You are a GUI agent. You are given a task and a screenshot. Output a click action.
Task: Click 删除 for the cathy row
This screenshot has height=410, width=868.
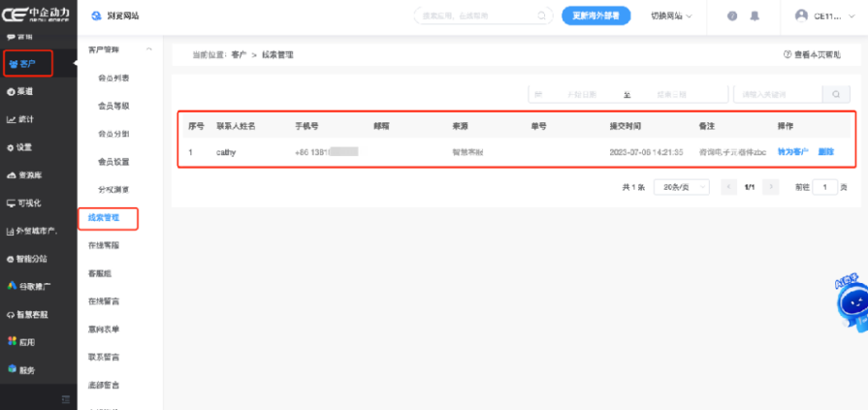[826, 151]
